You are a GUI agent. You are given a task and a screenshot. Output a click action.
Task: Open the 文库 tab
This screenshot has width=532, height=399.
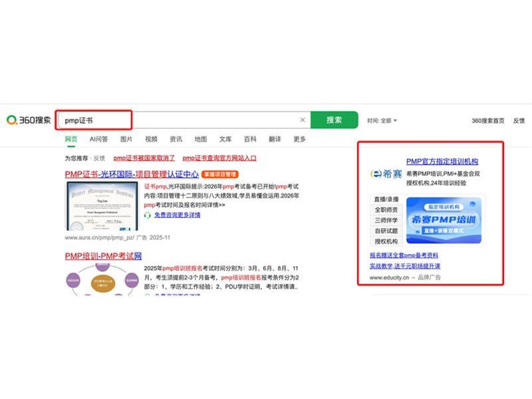225,139
